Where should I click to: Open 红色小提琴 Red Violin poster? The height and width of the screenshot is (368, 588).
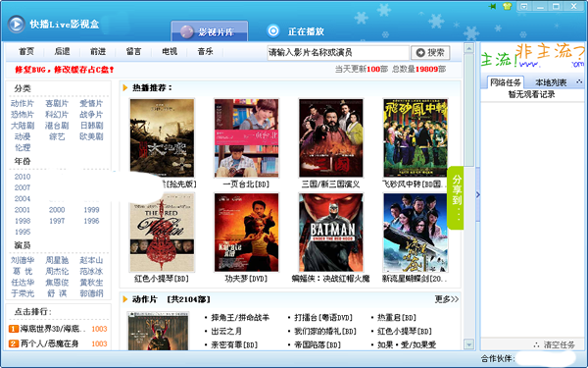[x=162, y=233]
